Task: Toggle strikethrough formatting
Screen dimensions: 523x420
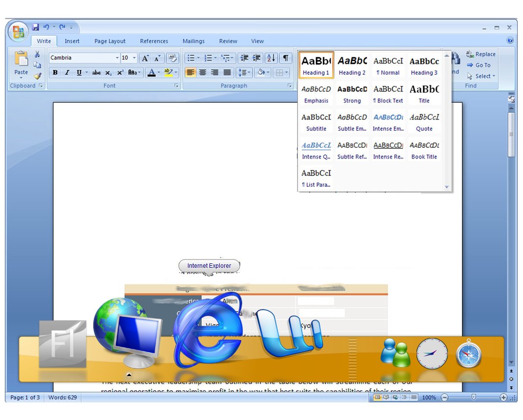Action: 96,73
